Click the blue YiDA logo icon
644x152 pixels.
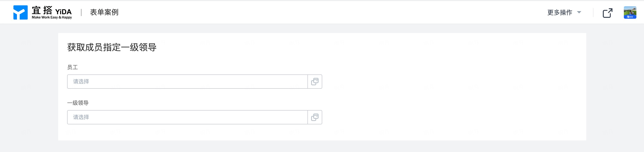[x=21, y=12]
